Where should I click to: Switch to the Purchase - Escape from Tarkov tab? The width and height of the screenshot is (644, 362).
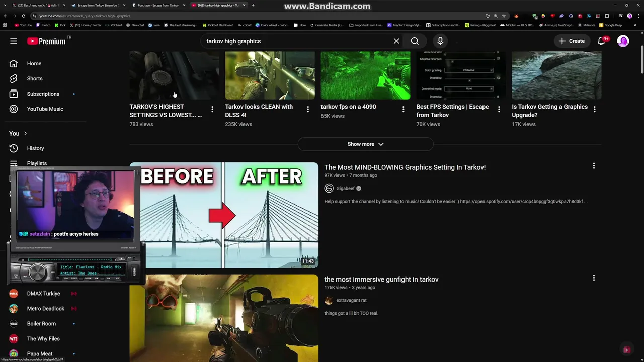tap(158, 5)
